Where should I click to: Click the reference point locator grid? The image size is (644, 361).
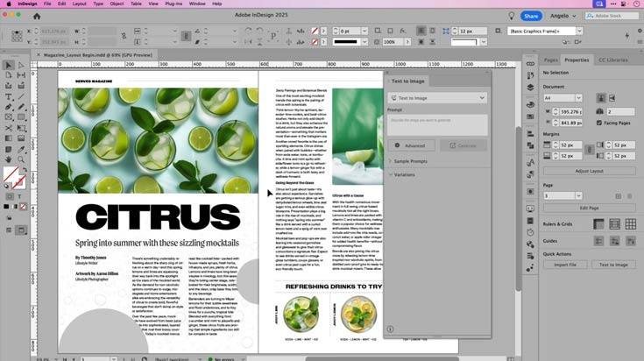17,36
